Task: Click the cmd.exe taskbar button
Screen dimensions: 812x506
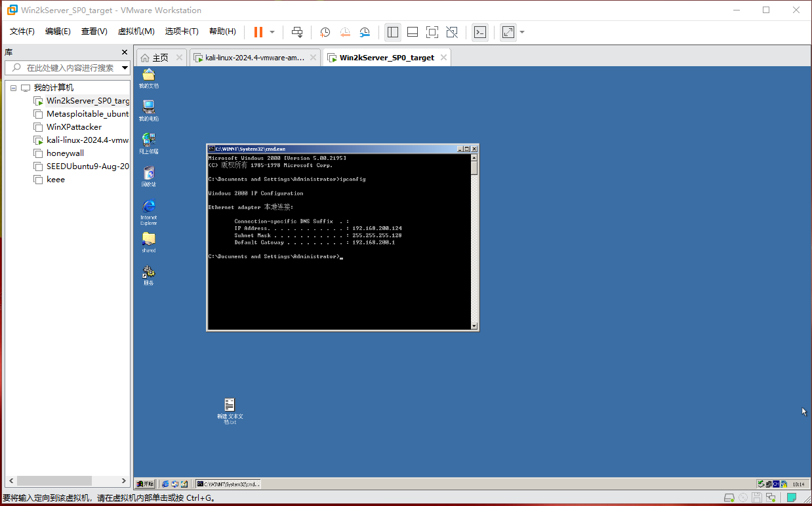Action: tap(228, 484)
